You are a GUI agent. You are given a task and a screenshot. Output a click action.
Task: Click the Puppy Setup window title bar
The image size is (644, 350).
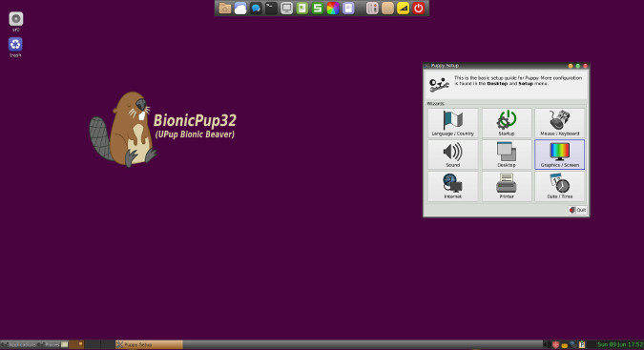tap(506, 66)
